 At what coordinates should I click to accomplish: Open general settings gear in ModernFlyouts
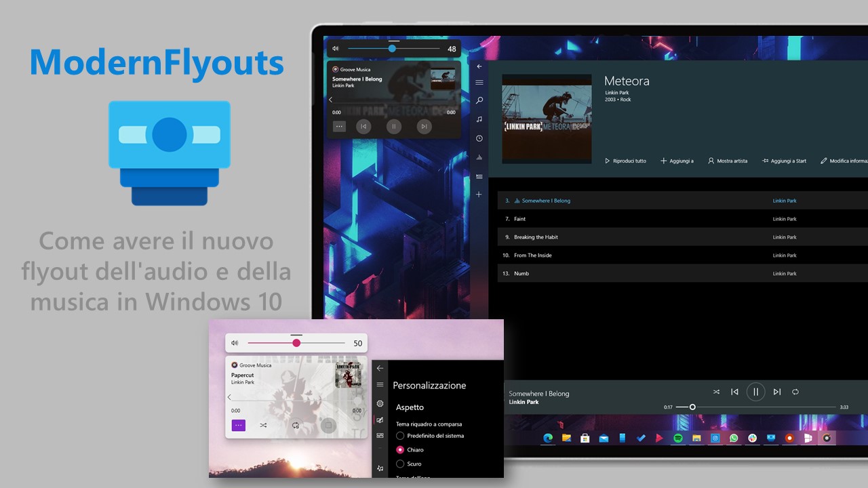pos(380,403)
